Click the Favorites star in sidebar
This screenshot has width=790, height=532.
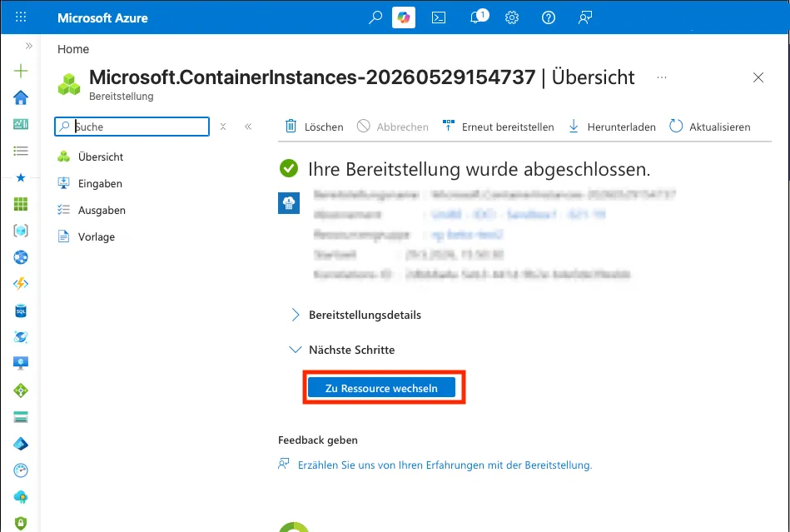(x=21, y=177)
